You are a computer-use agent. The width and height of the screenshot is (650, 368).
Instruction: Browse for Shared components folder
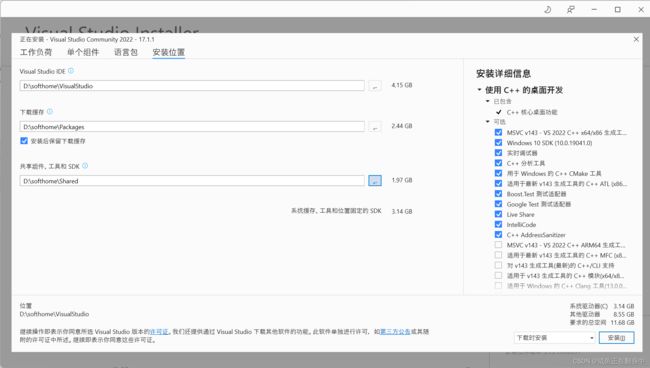(375, 181)
